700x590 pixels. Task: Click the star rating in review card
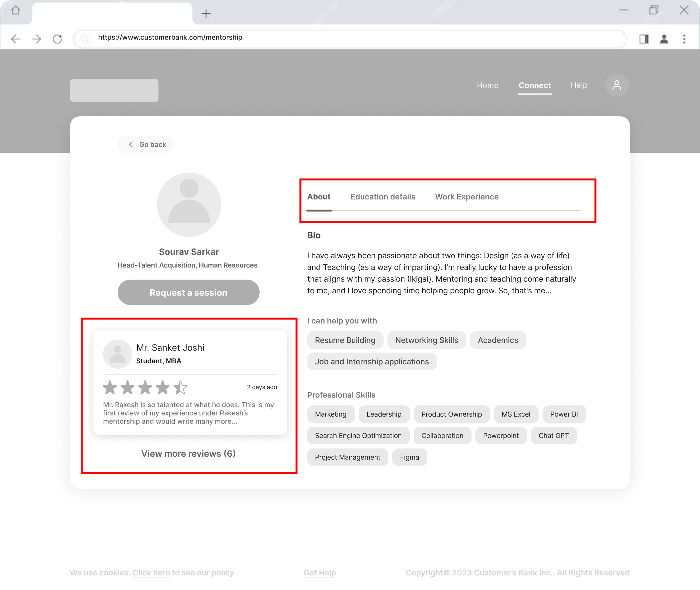145,387
